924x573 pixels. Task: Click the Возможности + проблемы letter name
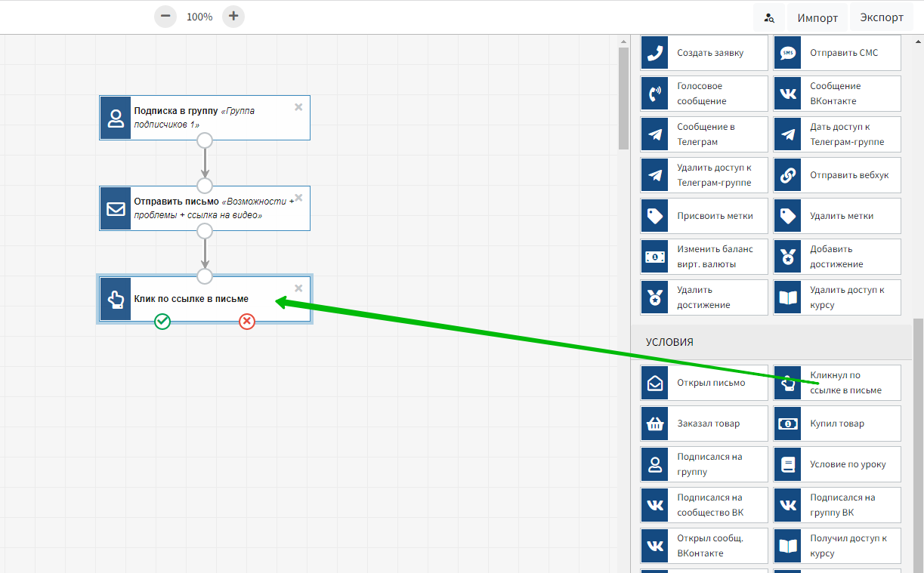tap(214, 208)
